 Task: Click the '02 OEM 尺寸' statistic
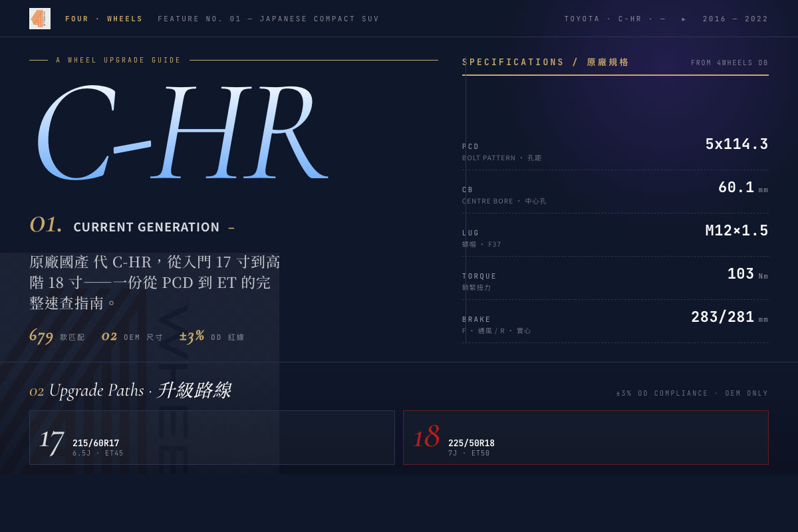tap(132, 336)
